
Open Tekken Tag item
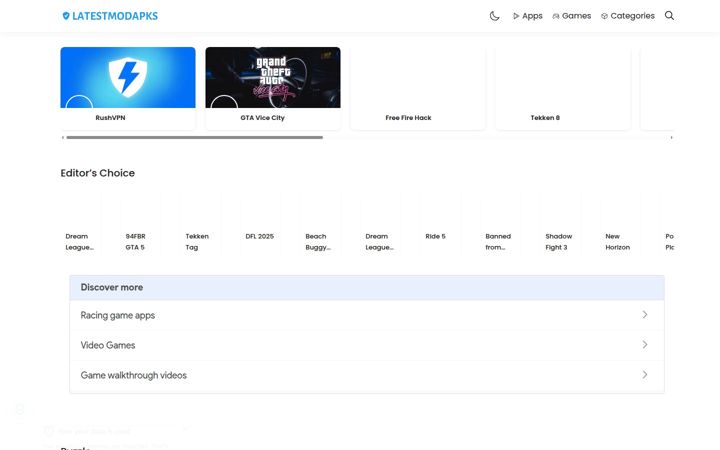click(201, 224)
